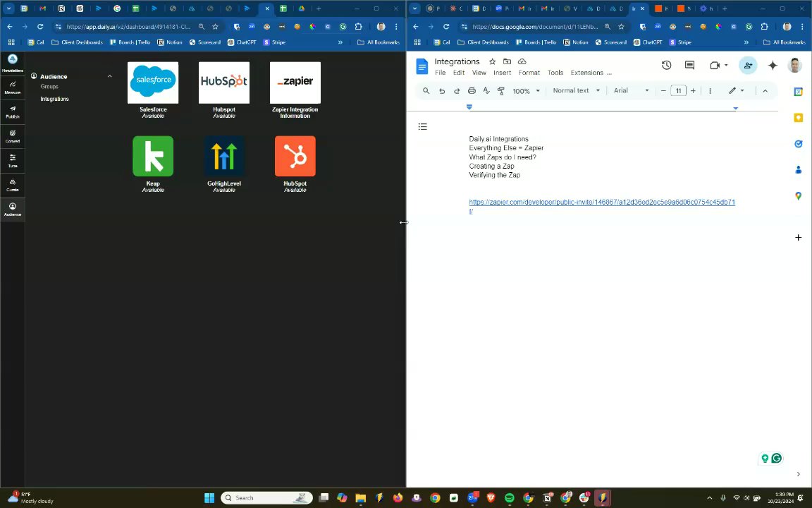Click the Get add-ons plus icon
812x508 pixels.
(x=798, y=237)
